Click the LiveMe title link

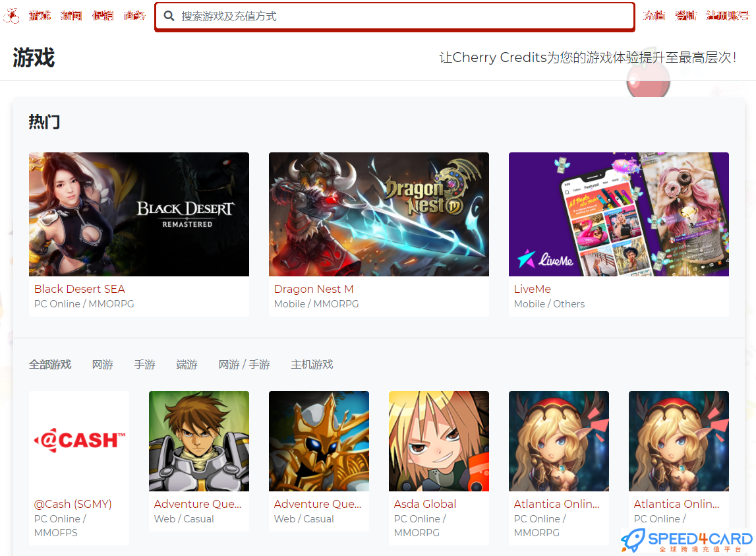pyautogui.click(x=533, y=289)
